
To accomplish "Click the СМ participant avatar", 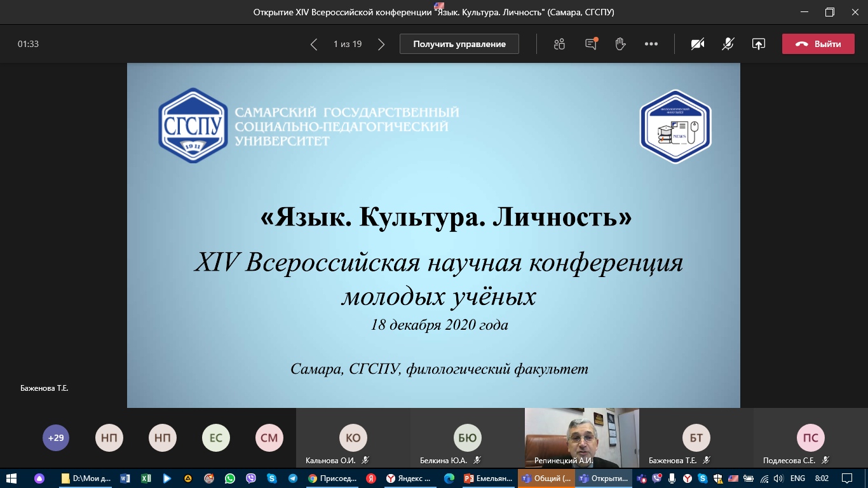I will pyautogui.click(x=269, y=438).
